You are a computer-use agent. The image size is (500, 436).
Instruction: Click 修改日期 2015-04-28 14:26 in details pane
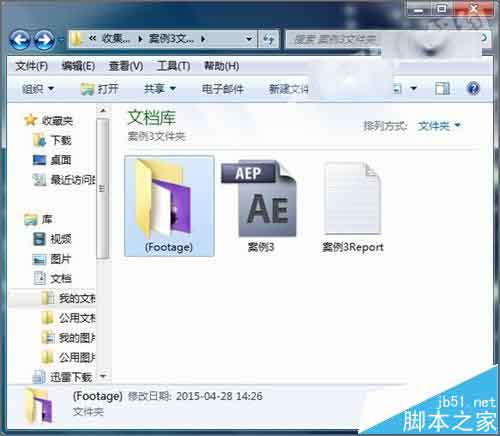point(195,396)
